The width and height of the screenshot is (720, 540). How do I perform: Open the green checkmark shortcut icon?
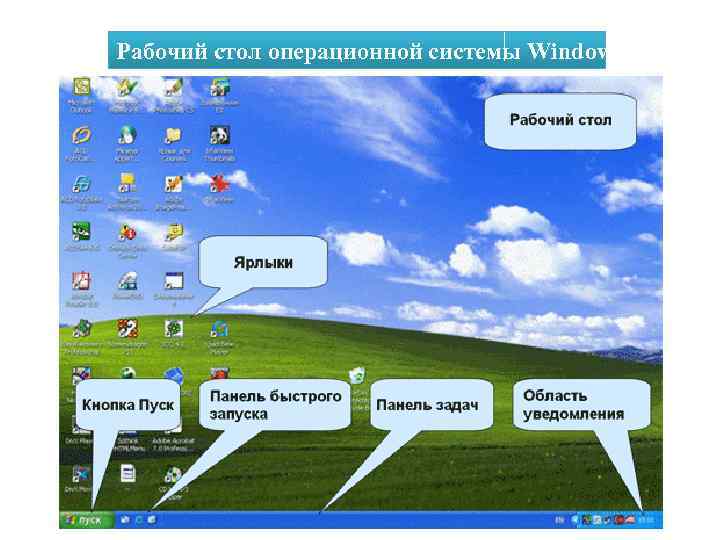point(127,86)
